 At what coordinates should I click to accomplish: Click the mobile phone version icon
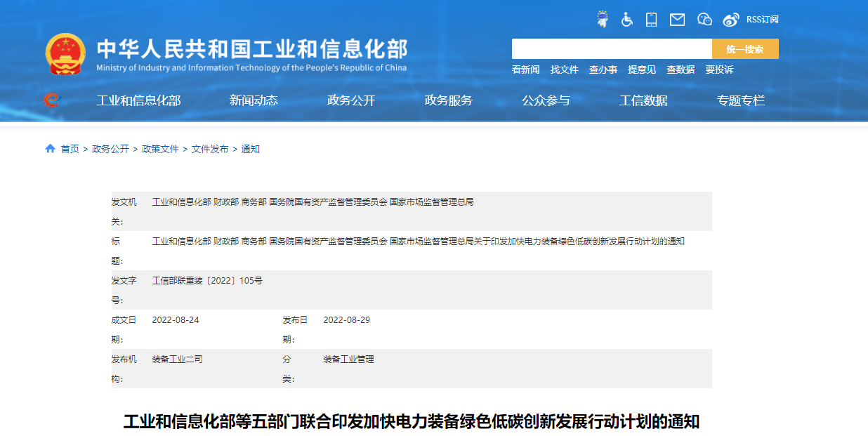(652, 20)
